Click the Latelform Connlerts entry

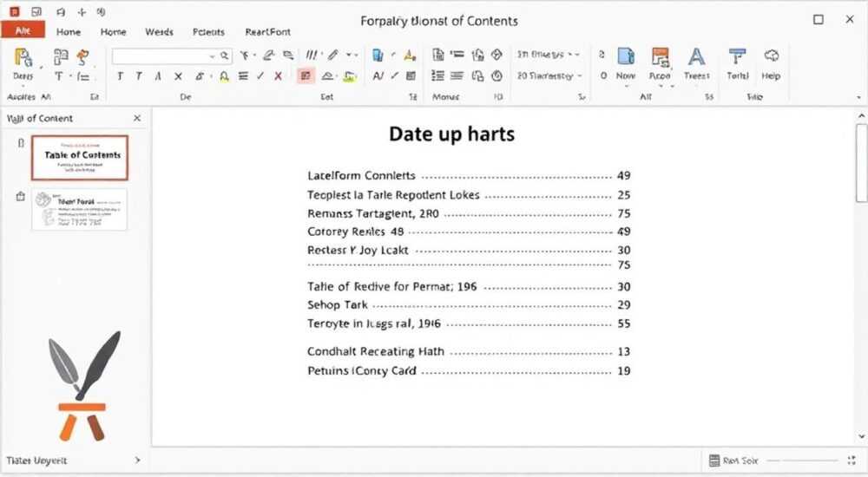(x=361, y=175)
